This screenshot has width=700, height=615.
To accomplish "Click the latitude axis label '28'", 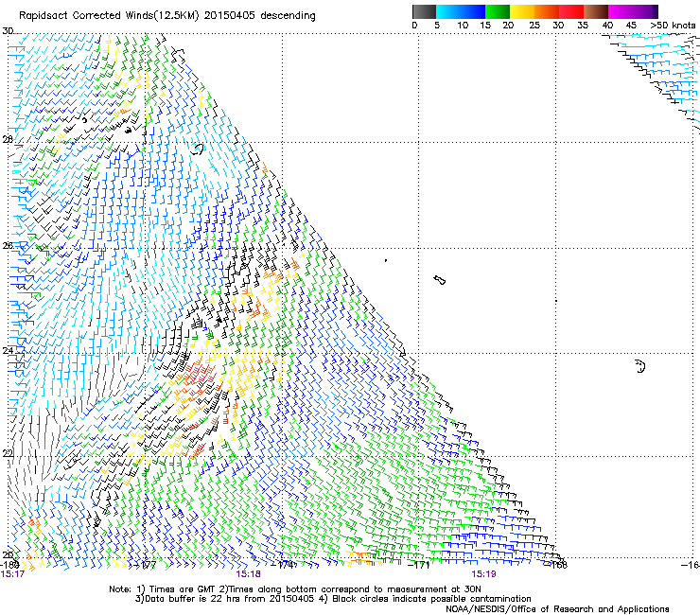I will [x=8, y=139].
